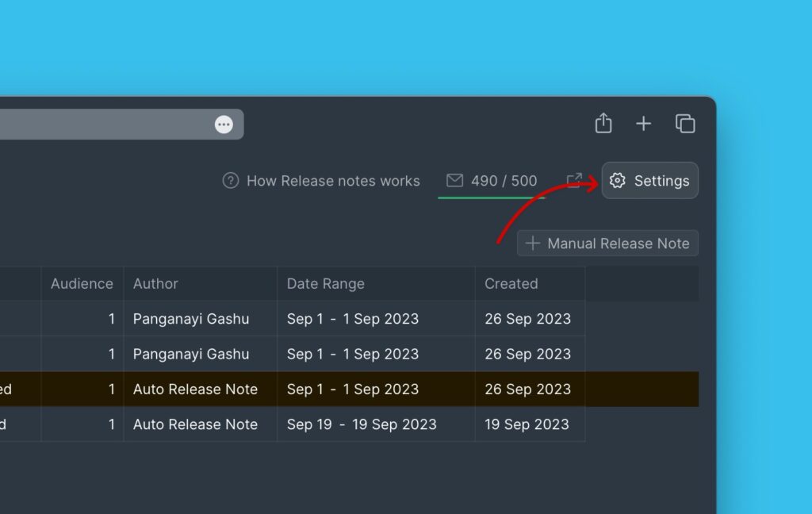This screenshot has width=812, height=514.
Task: Click the plus icon in the top toolbar
Action: [x=643, y=124]
